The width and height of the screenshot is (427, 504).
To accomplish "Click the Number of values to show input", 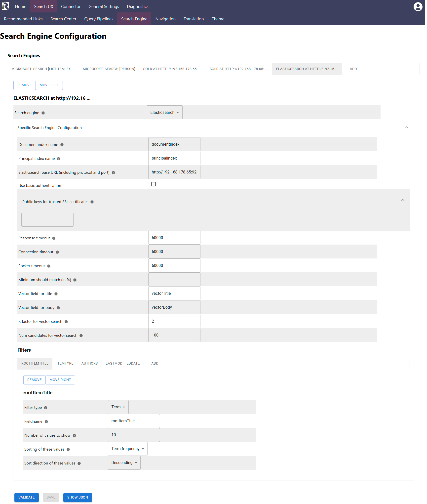I will (x=134, y=435).
